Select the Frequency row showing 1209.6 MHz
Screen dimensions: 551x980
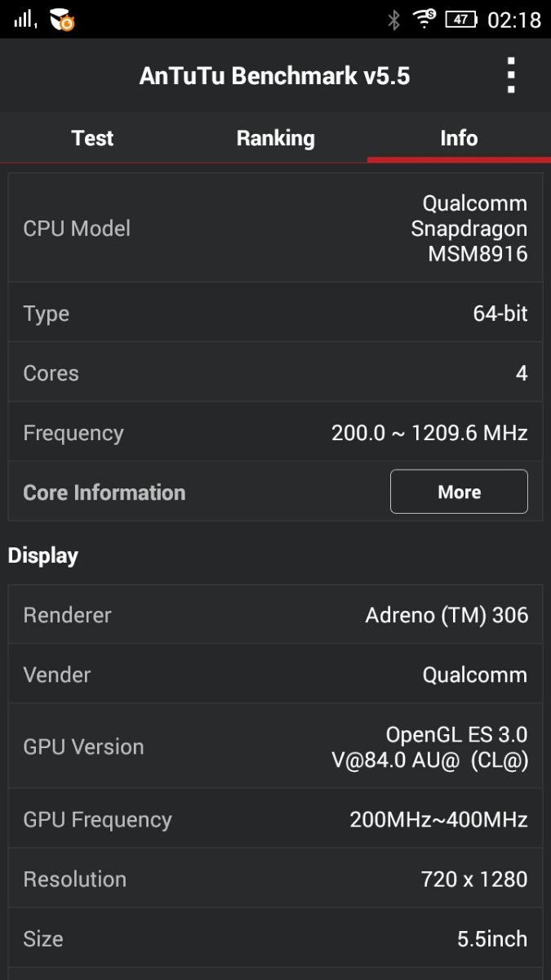(275, 432)
